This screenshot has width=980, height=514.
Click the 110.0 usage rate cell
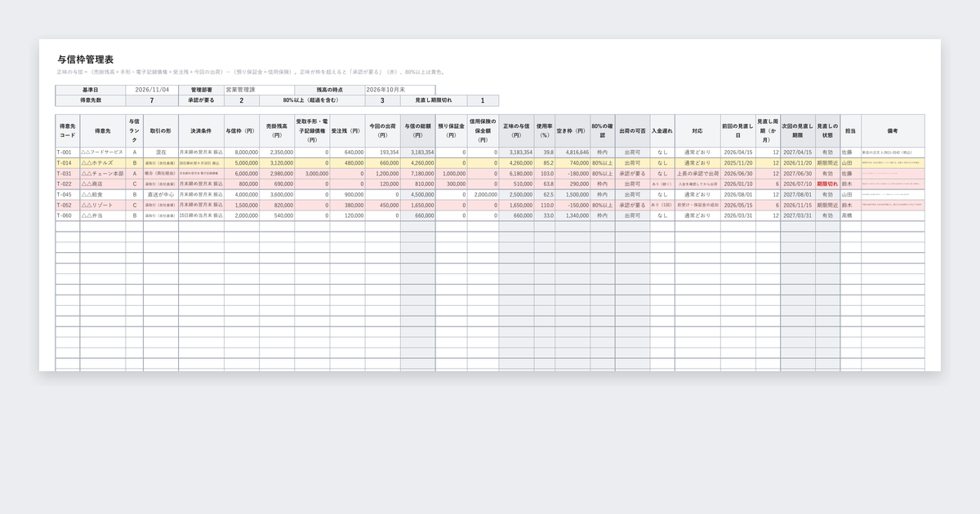[x=545, y=206]
